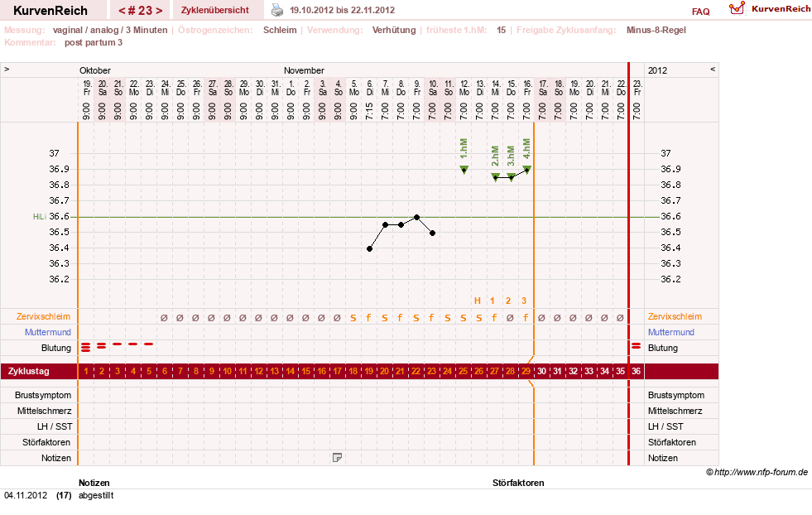Click the Zervixschleim label on the left
This screenshot has height=515, width=812.
[x=44, y=316]
